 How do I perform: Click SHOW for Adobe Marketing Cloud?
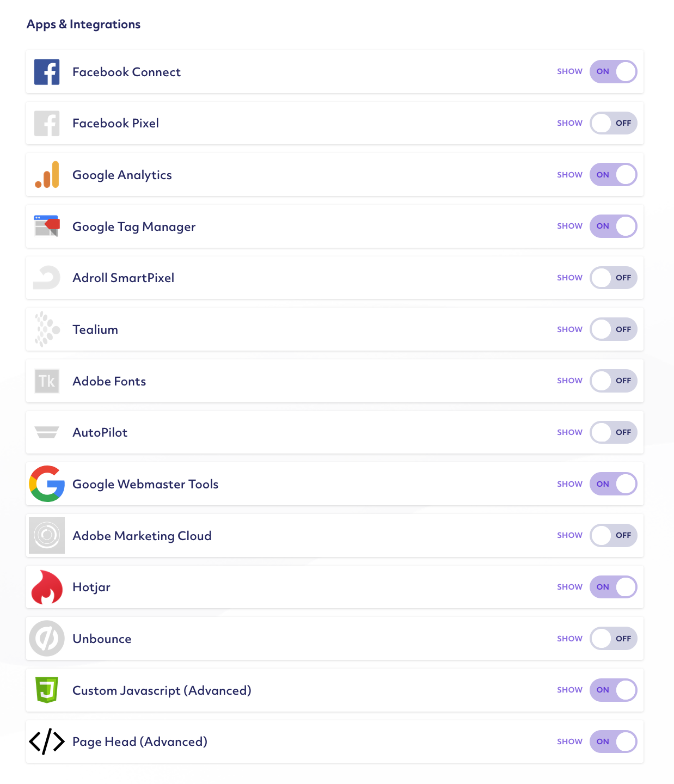[569, 535]
